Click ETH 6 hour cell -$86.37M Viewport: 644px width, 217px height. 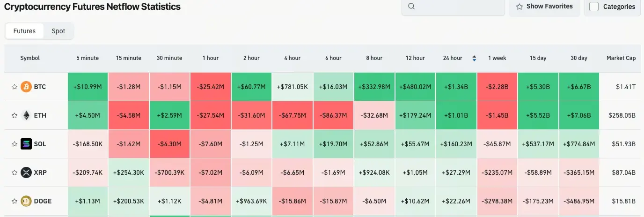point(333,115)
